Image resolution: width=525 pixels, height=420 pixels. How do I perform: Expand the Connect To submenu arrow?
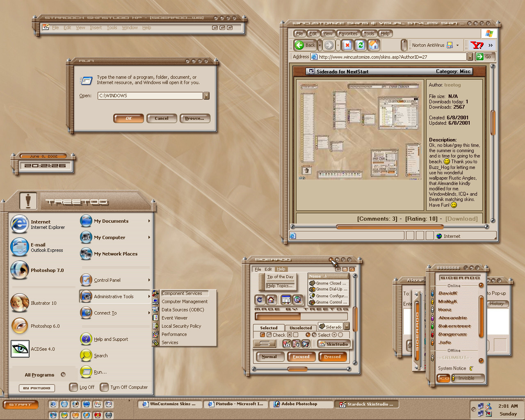149,313
